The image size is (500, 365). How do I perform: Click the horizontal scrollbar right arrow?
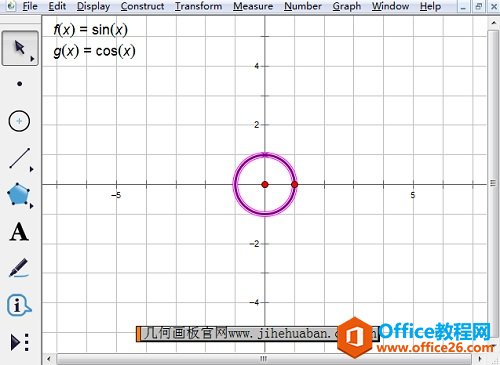480,359
